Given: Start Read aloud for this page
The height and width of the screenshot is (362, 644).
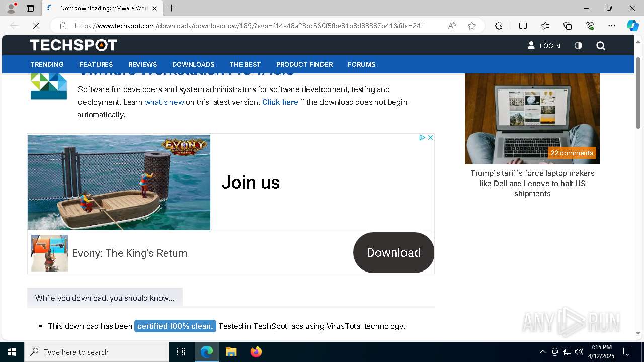Looking at the screenshot, I should pos(452,26).
